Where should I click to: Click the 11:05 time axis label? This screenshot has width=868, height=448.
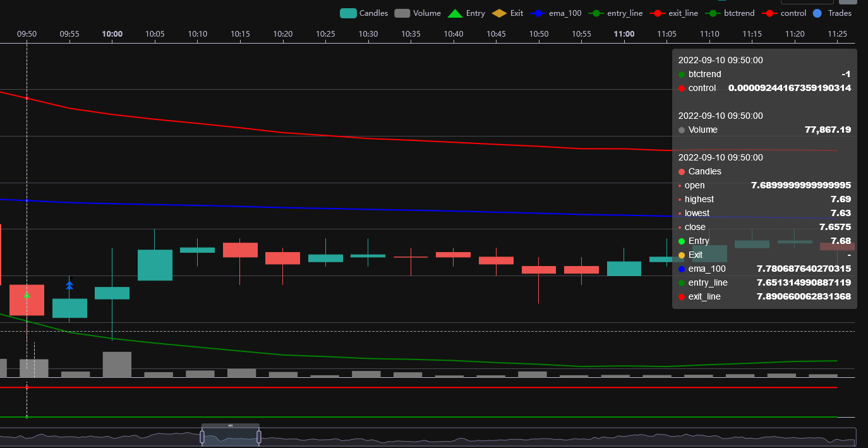(666, 33)
